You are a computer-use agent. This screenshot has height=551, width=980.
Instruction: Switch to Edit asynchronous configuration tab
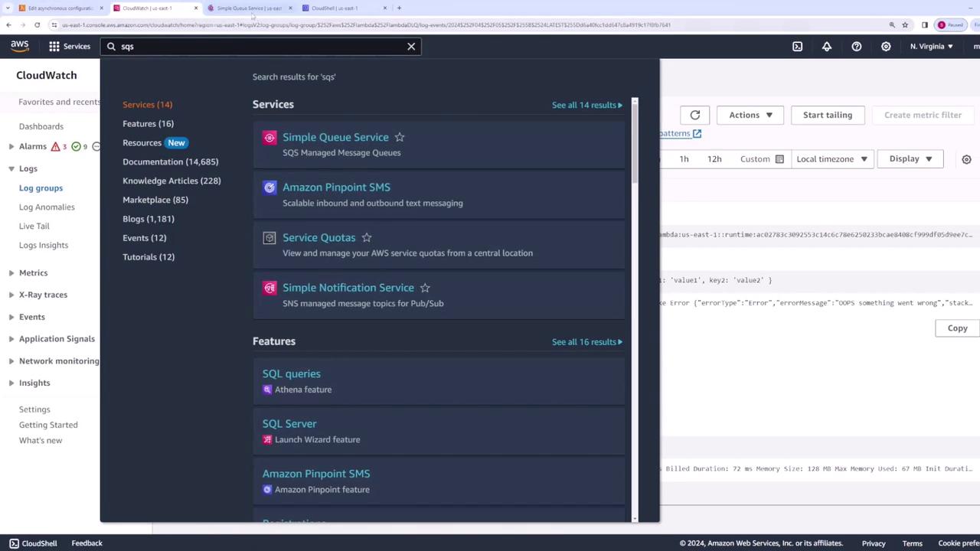[x=60, y=8]
